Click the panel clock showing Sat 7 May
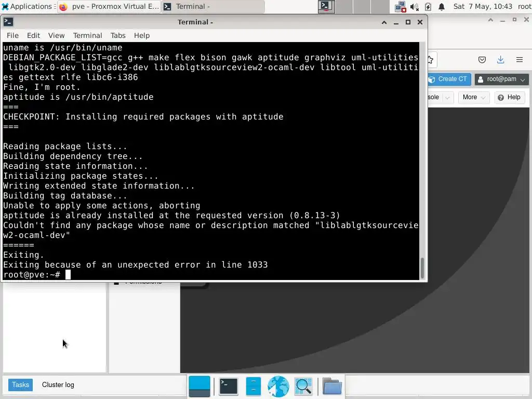This screenshot has width=532, height=399. pyautogui.click(x=483, y=6)
